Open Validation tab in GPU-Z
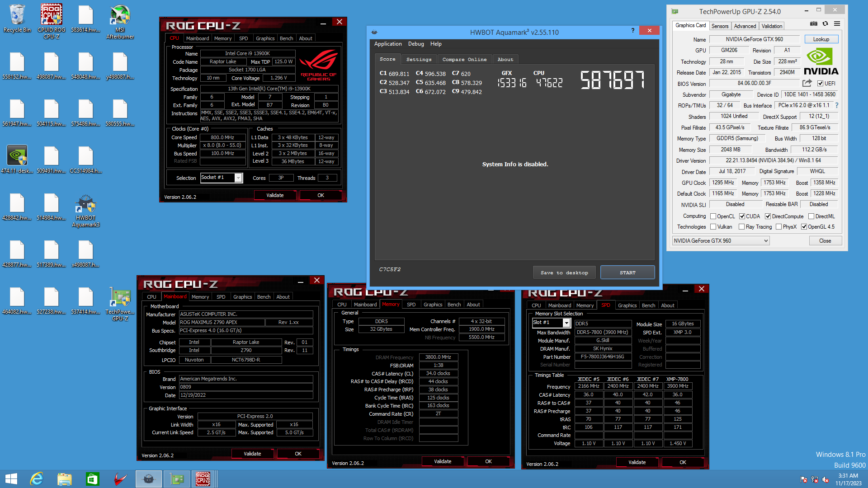This screenshot has height=488, width=868. [772, 26]
